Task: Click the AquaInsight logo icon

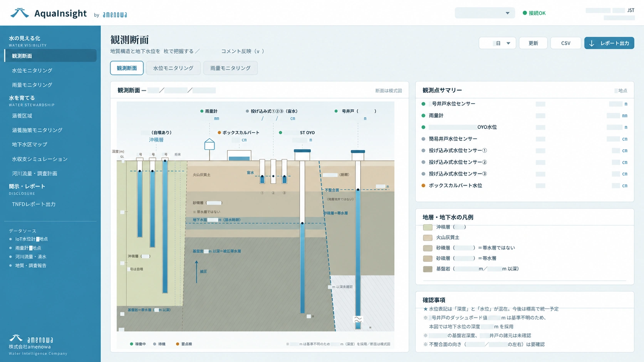Action: point(20,13)
